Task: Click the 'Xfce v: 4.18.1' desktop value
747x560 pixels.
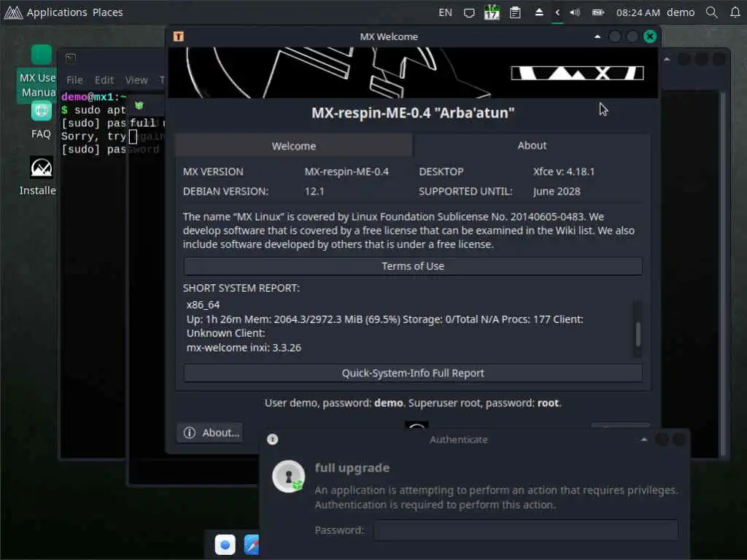Action: coord(564,171)
